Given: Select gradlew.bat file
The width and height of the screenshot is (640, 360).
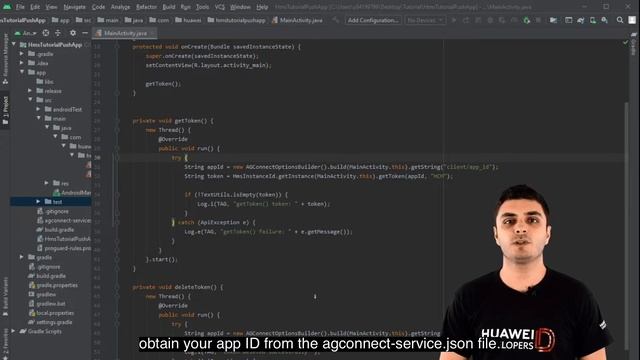Looking at the screenshot, I should pyautogui.click(x=47, y=304).
